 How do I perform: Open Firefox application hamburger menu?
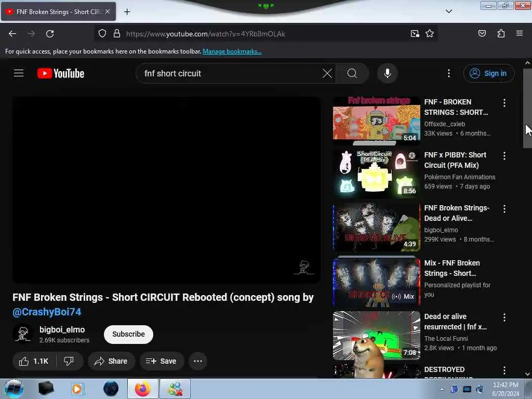[x=520, y=34]
